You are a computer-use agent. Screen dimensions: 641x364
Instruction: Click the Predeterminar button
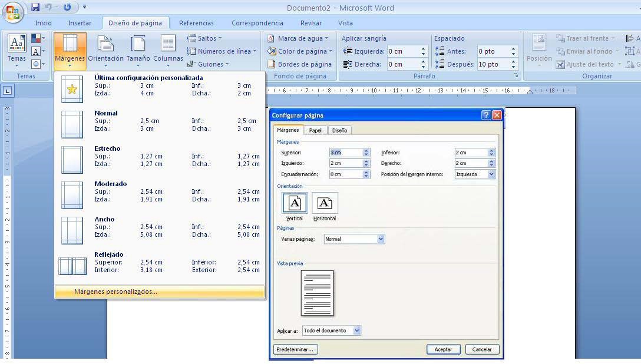[295, 349]
